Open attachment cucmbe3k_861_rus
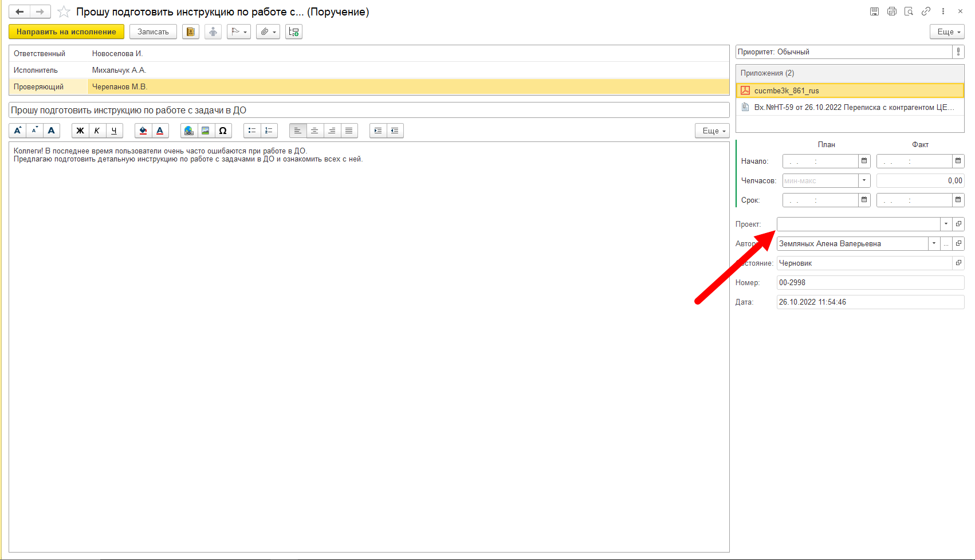The image size is (975, 560). tap(850, 90)
